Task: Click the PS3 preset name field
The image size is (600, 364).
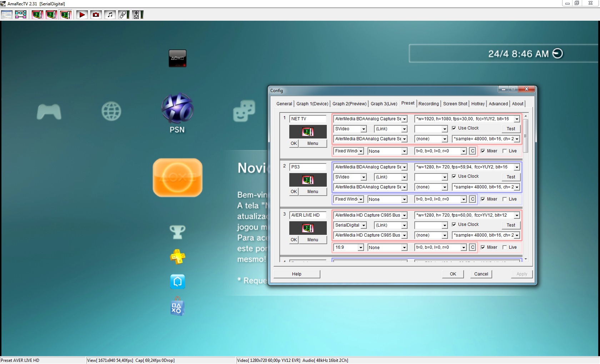Action: (x=308, y=167)
